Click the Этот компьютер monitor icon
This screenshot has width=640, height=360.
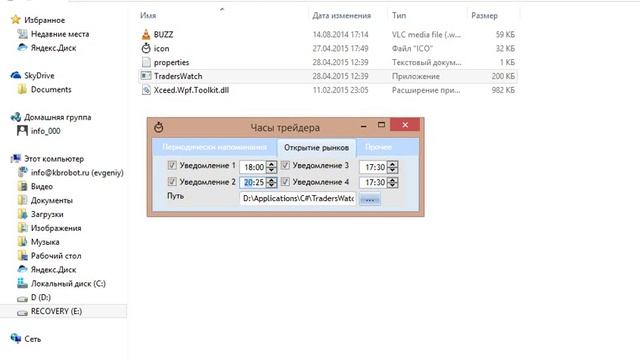(x=16, y=158)
